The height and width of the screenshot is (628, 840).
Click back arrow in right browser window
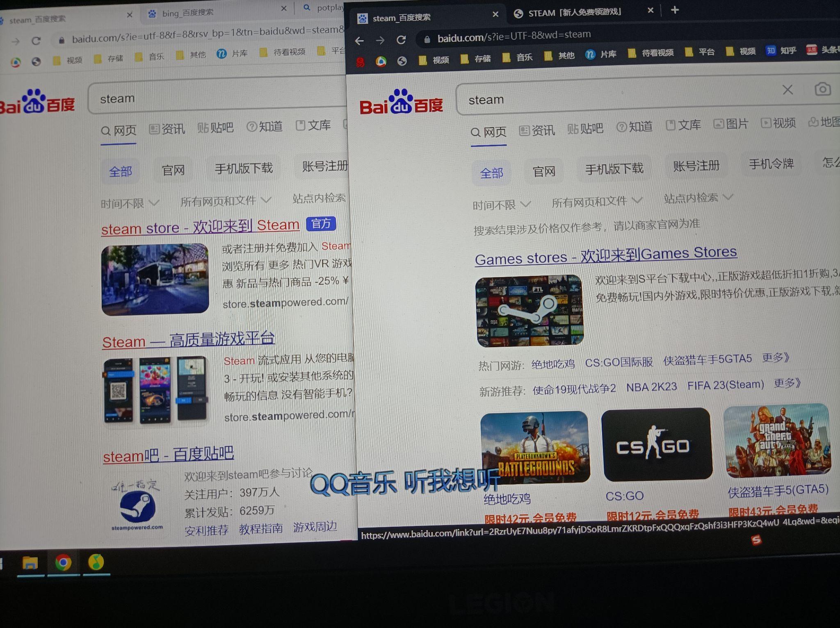(x=359, y=41)
